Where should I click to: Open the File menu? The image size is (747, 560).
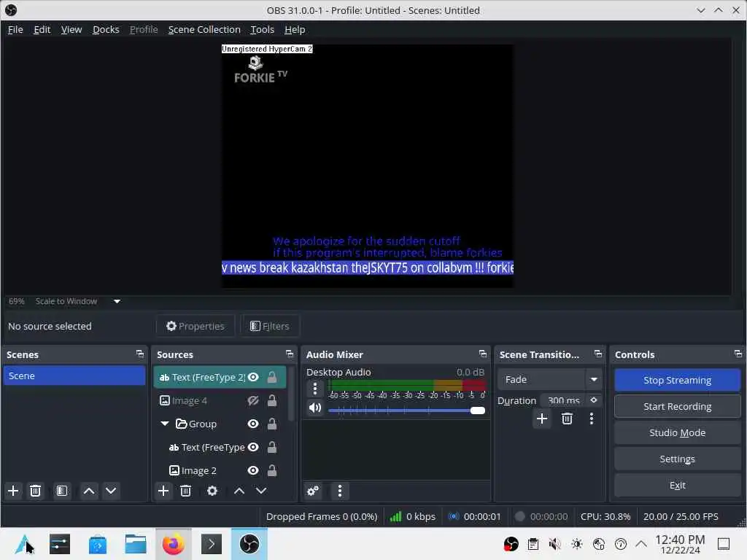click(15, 29)
